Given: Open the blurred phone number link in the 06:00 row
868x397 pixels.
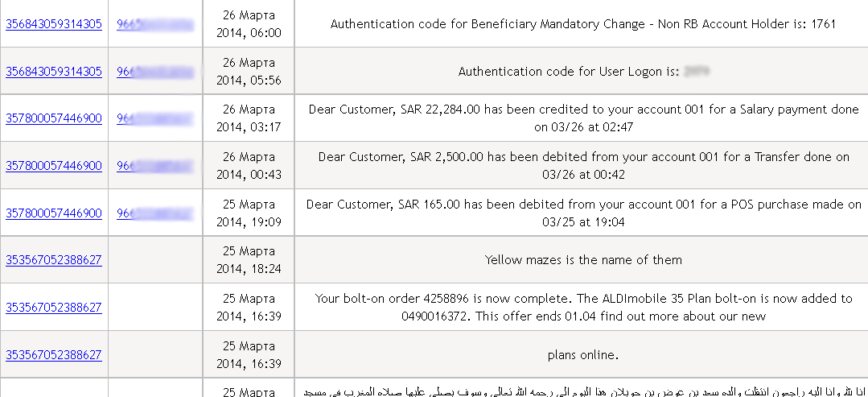Looking at the screenshot, I should coord(155,24).
